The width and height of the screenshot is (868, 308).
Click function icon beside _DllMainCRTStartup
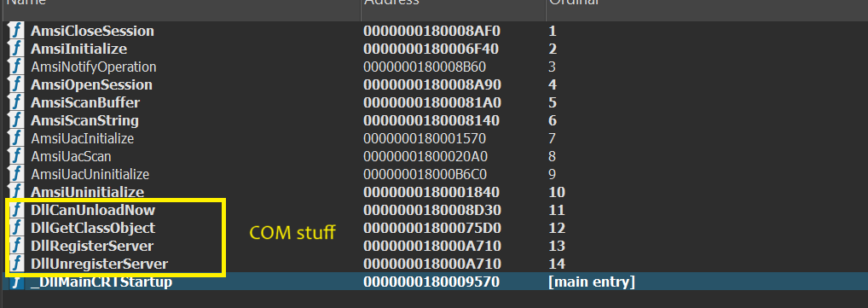pos(16,282)
